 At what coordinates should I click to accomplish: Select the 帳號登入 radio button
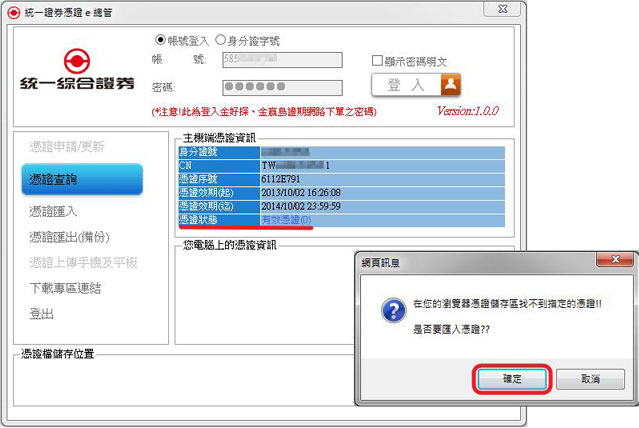[160, 40]
